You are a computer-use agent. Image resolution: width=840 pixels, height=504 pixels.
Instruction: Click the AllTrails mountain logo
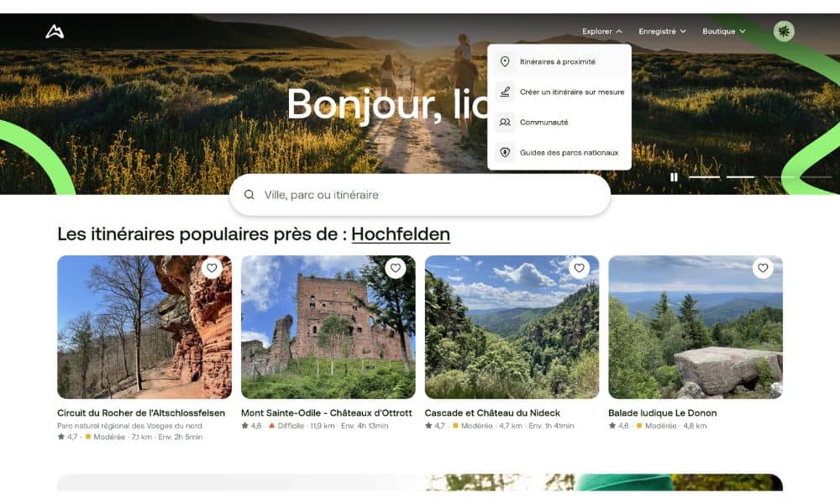(x=55, y=32)
